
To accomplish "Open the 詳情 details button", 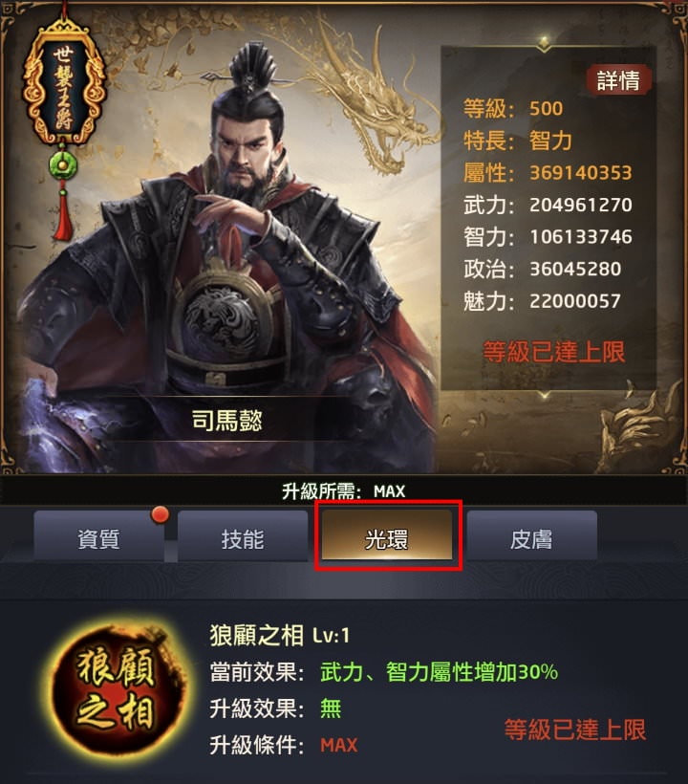I will 618,80.
